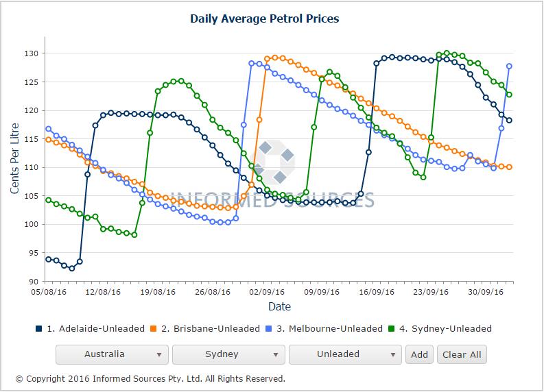Click the copyright Informed Sources text
Screen dimensions: 544x392
[150, 379]
